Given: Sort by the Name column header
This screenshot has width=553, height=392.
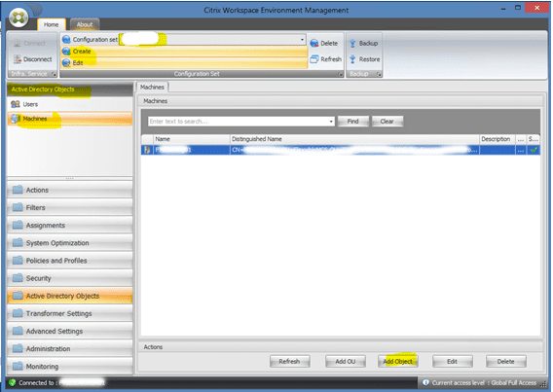Looking at the screenshot, I should pyautogui.click(x=192, y=139).
